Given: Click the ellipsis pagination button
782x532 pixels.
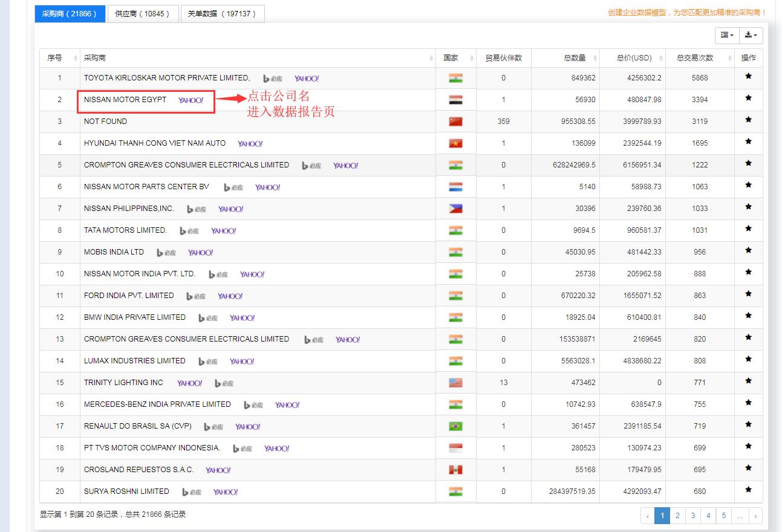Looking at the screenshot, I should point(740,516).
